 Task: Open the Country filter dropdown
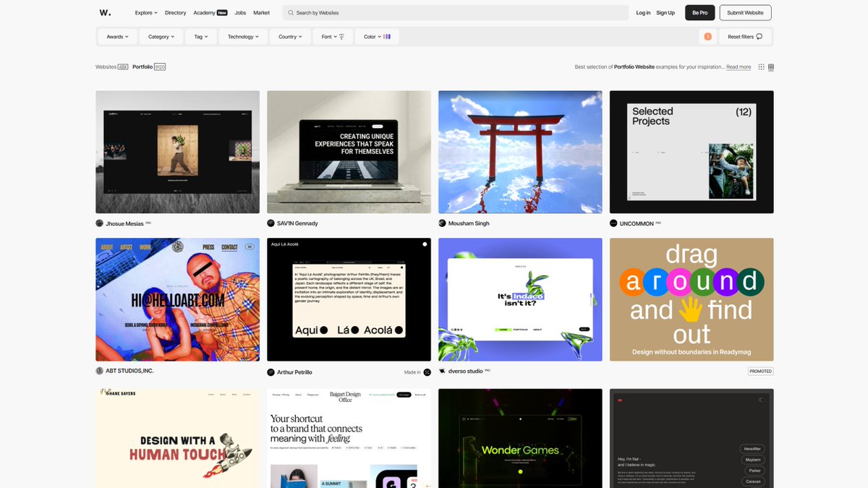click(x=291, y=36)
